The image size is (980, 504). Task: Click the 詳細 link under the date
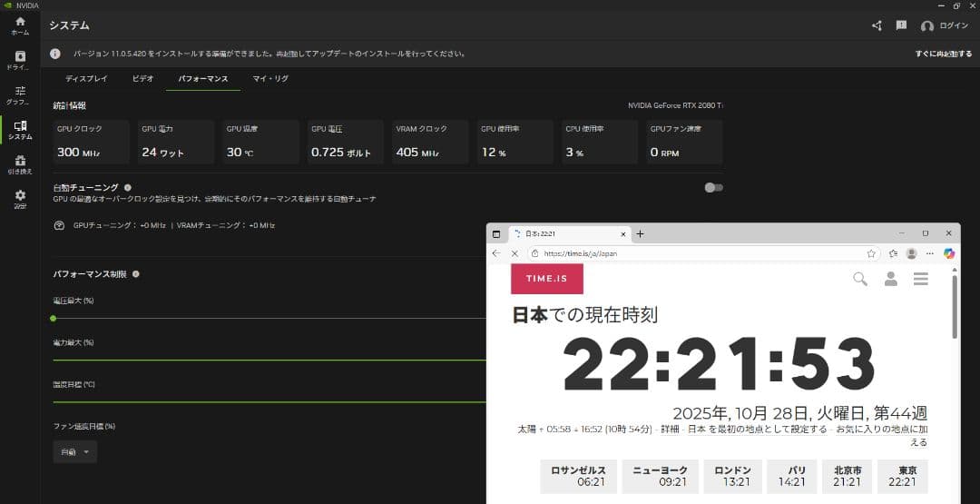tap(670, 430)
